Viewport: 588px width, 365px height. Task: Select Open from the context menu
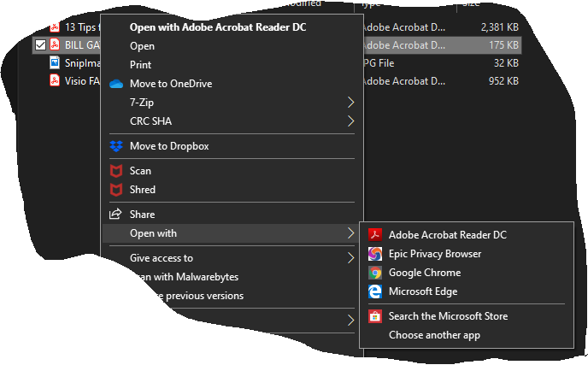point(142,46)
